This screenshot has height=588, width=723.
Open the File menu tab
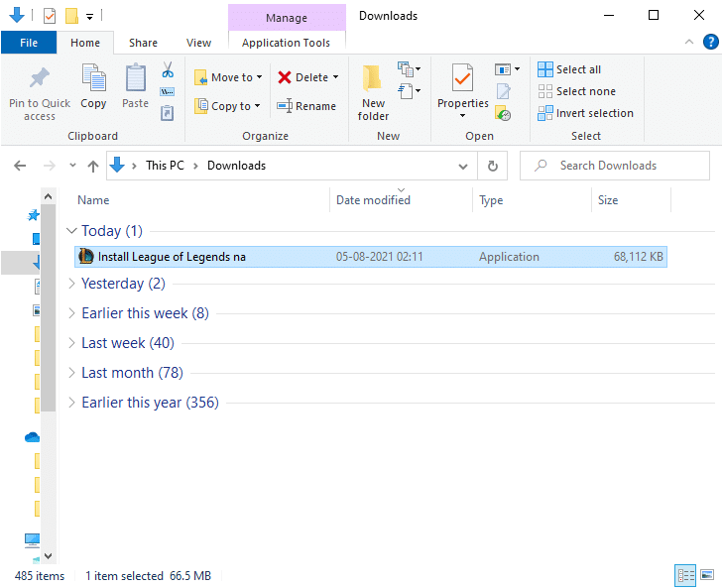29,43
